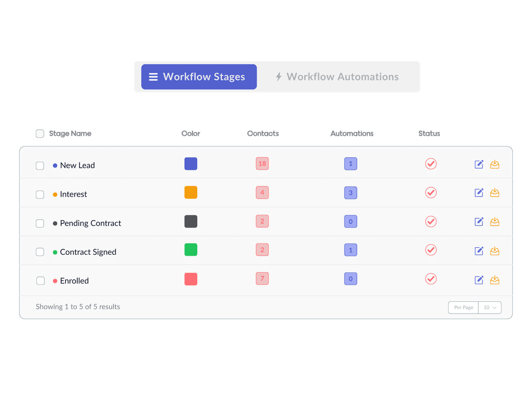Open the 3 automations badge for Interest
The height and width of the screenshot is (406, 532).
click(x=350, y=193)
